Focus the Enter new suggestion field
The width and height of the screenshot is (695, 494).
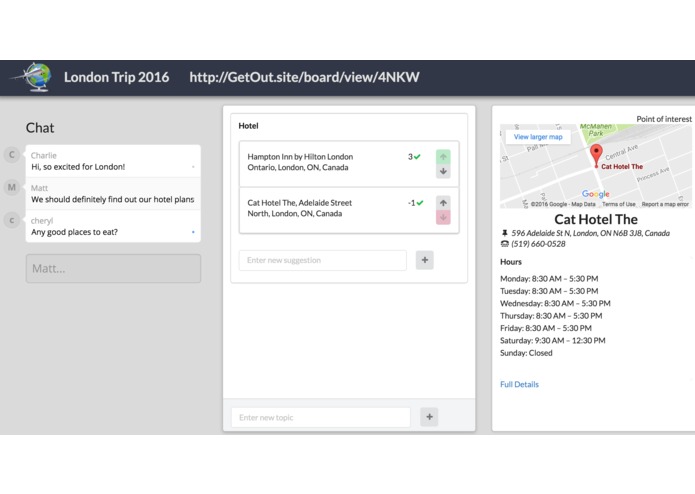[323, 260]
